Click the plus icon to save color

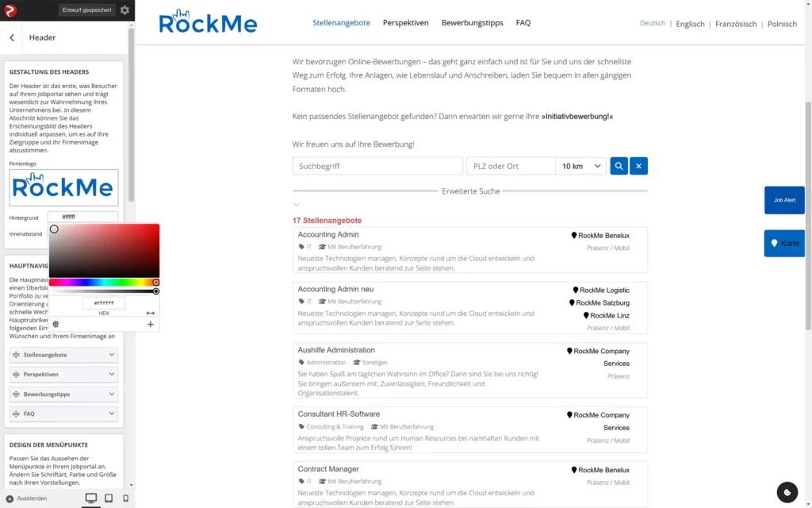coord(150,324)
